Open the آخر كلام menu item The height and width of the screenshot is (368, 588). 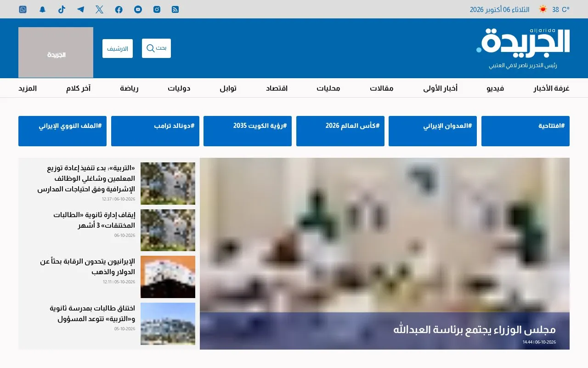point(79,88)
